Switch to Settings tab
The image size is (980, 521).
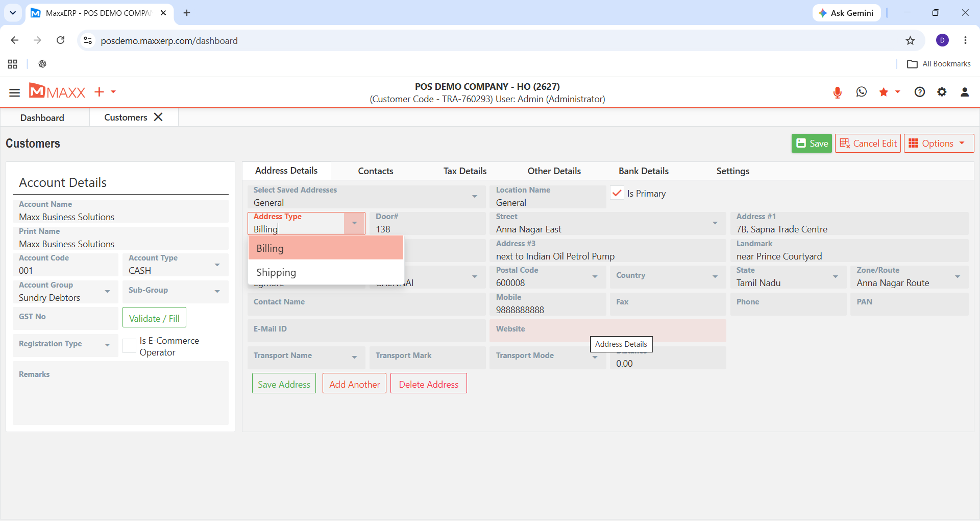point(733,171)
